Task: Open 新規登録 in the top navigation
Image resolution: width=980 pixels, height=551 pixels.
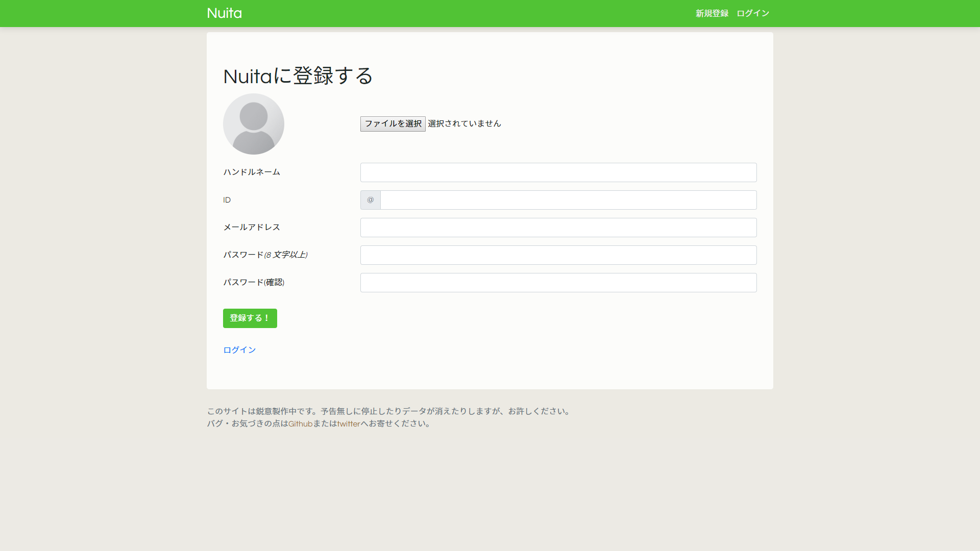Action: pyautogui.click(x=712, y=13)
